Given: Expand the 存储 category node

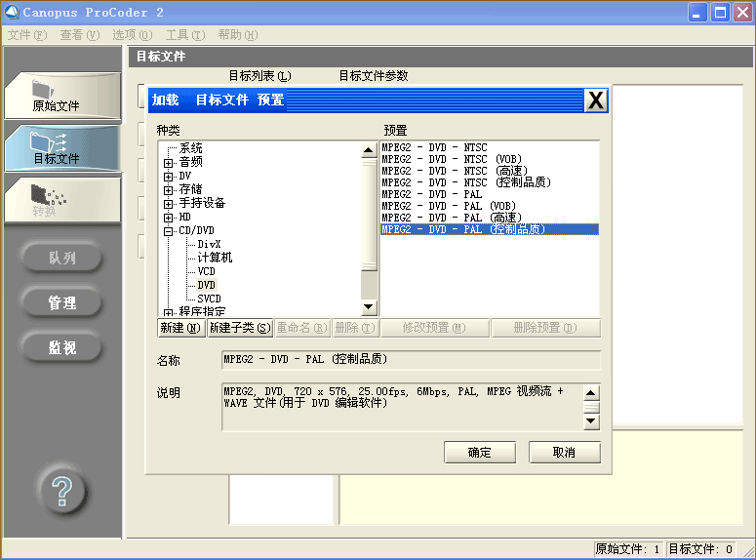Looking at the screenshot, I should (x=168, y=190).
